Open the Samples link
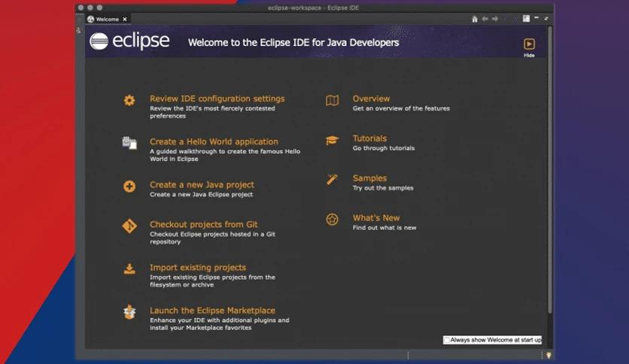The image size is (629, 364). 369,178
